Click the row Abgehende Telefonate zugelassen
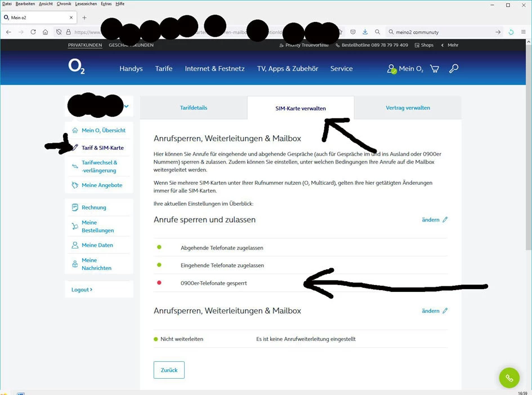Screen dimensions: 532x395 click(301, 247)
